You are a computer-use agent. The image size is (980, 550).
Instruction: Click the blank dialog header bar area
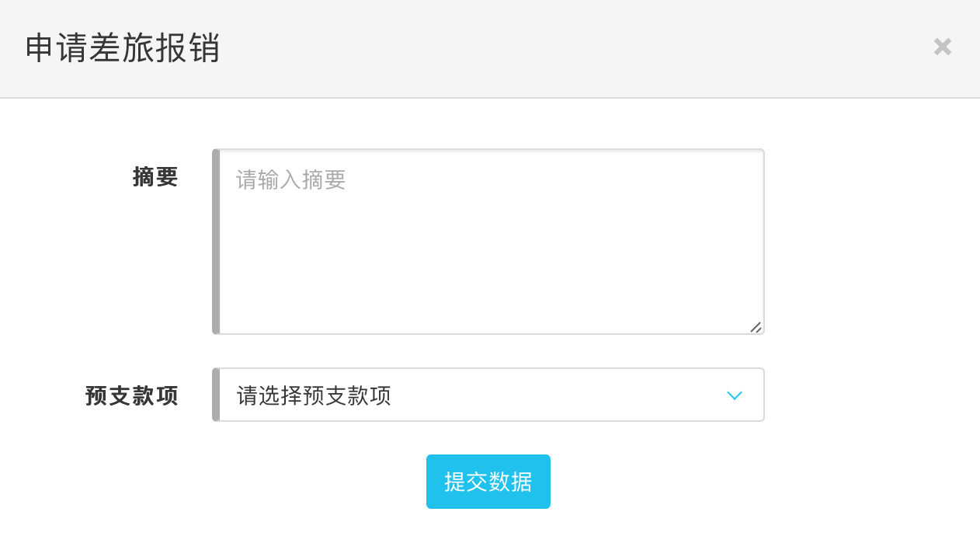544,48
